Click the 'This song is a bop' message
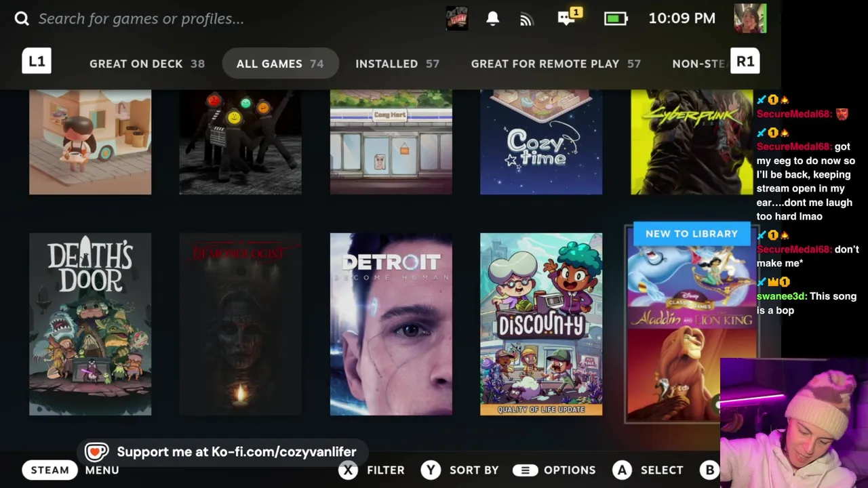The width and height of the screenshot is (868, 488). point(806,303)
